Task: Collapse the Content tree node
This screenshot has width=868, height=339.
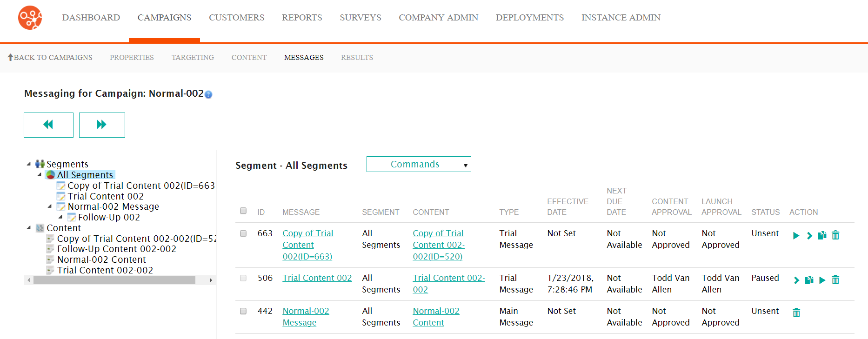Action: 29,227
